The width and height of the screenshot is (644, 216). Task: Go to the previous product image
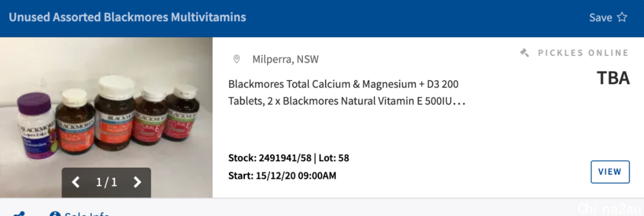[x=76, y=182]
